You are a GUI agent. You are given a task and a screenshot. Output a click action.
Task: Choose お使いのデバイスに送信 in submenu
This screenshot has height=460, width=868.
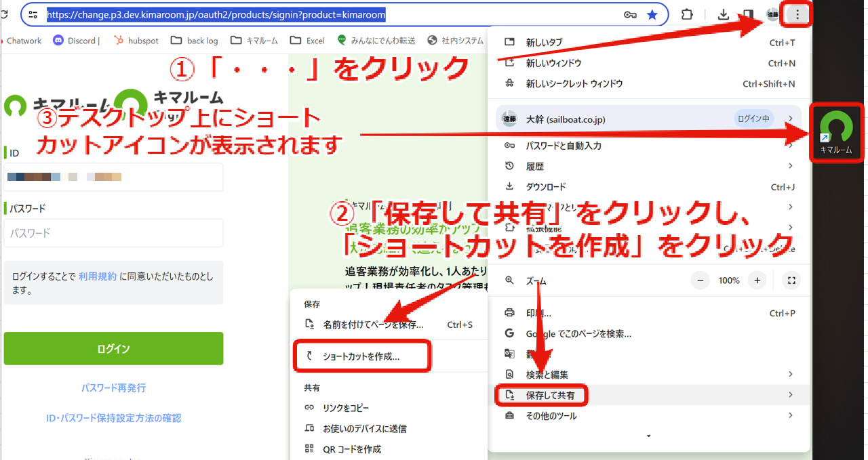388,428
